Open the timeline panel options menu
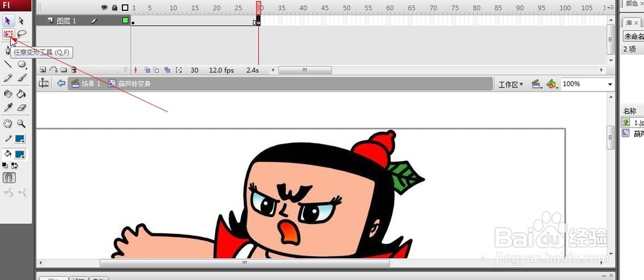 point(612,7)
